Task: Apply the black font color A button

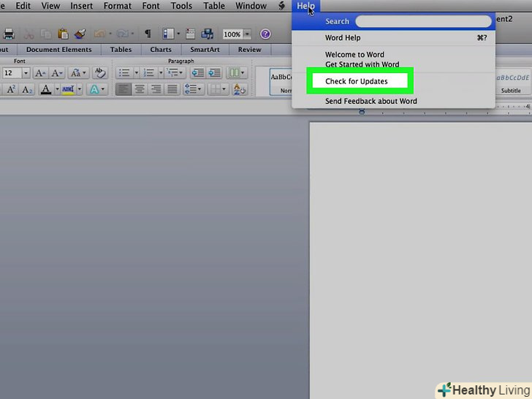Action: (46, 90)
